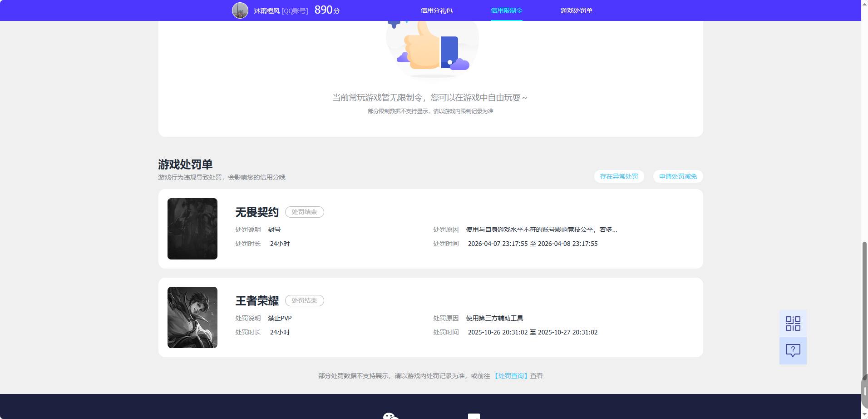Click username 沐雨橙风 in header
Screen dimensions: 868x419
pos(266,10)
